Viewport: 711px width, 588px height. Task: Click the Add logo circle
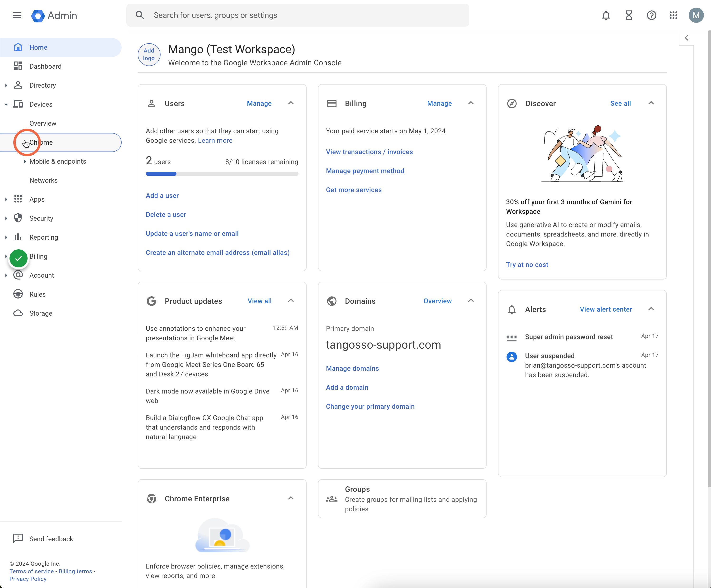149,54
